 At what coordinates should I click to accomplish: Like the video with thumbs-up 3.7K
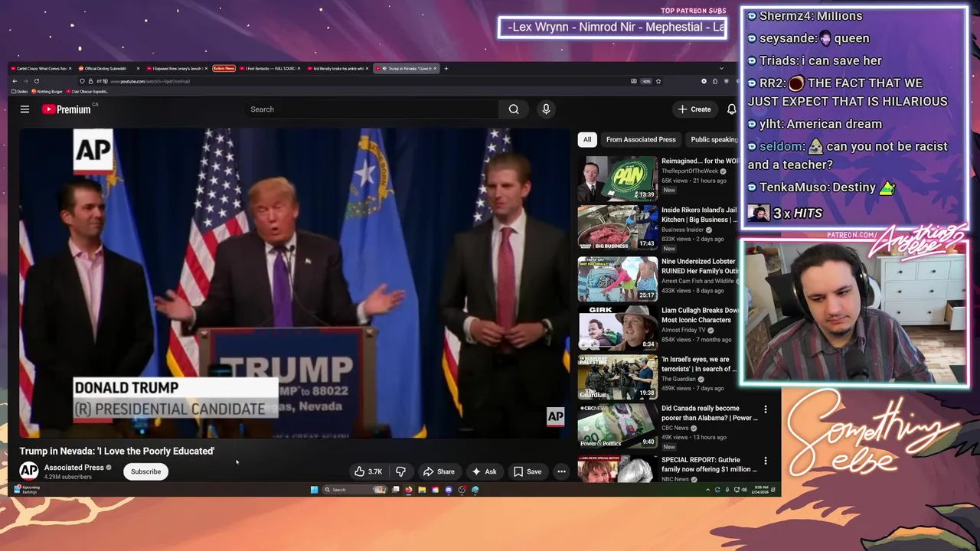368,471
